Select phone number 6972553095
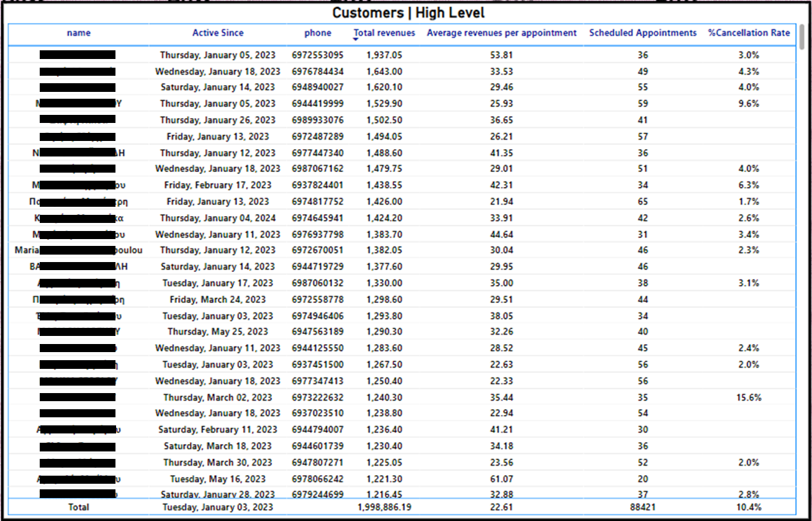Image resolution: width=812 pixels, height=521 pixels. click(x=317, y=55)
